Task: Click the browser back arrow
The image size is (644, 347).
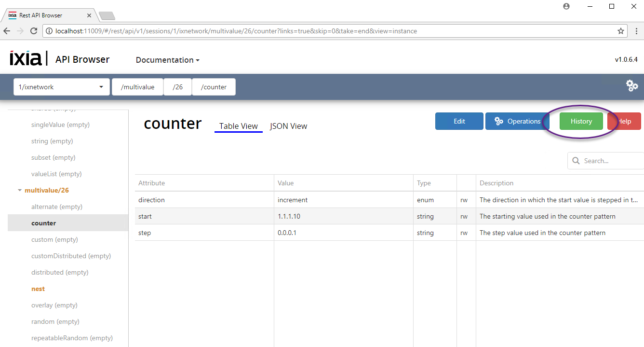Action: 7,31
